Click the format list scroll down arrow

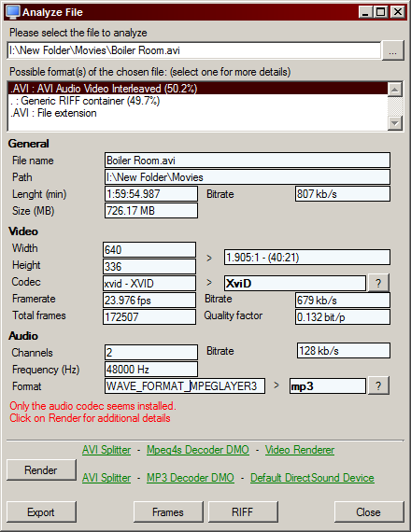click(395, 123)
